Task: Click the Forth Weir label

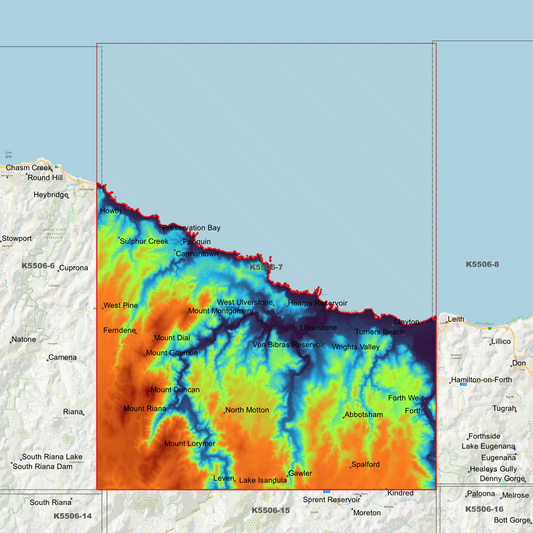Action: point(406,398)
